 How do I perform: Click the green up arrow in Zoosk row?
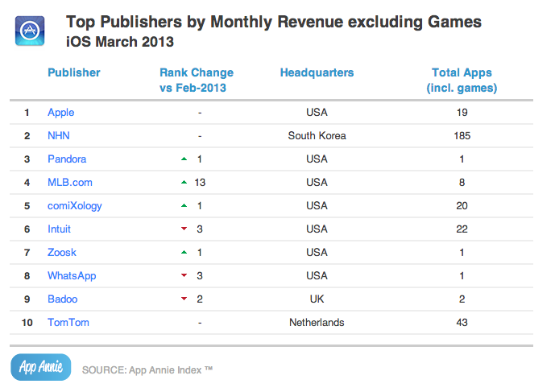coord(184,252)
